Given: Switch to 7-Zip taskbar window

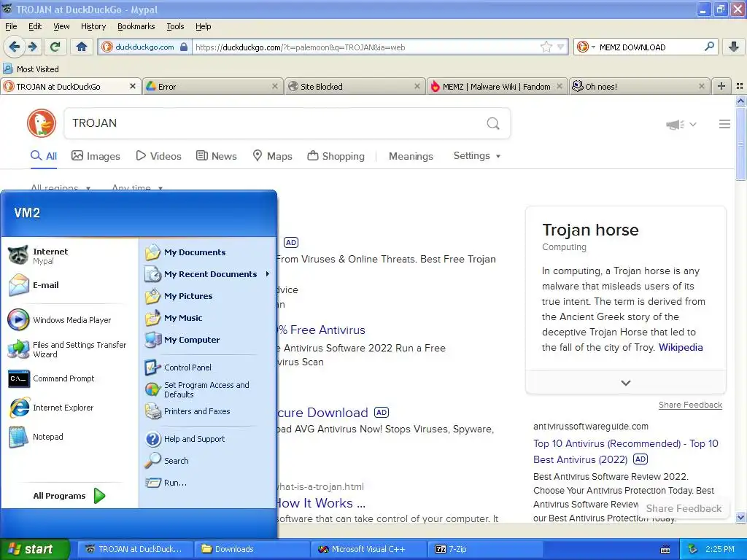Looking at the screenshot, I should 486,549.
